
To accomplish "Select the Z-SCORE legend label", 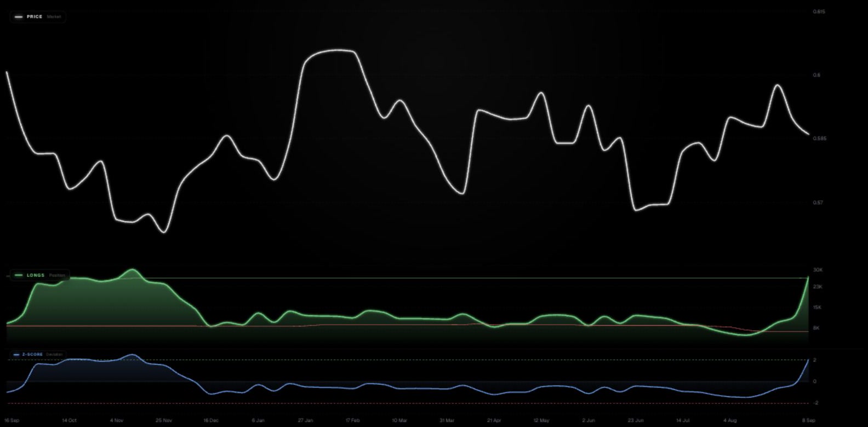I will tap(32, 355).
